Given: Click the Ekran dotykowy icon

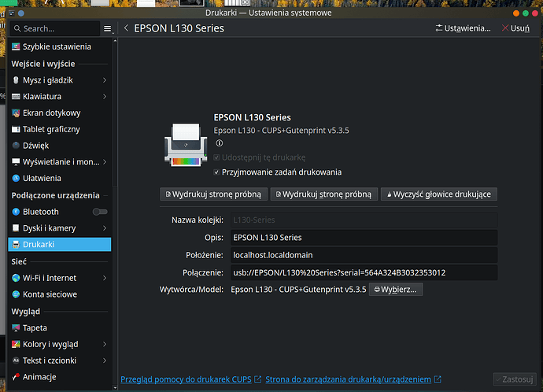Looking at the screenshot, I should pos(16,113).
